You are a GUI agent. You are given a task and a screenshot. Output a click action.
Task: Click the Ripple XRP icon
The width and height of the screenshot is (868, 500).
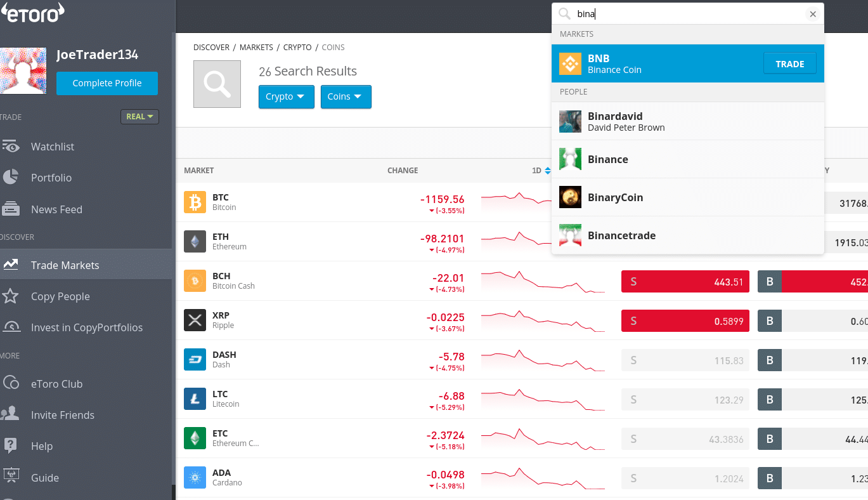tap(195, 320)
